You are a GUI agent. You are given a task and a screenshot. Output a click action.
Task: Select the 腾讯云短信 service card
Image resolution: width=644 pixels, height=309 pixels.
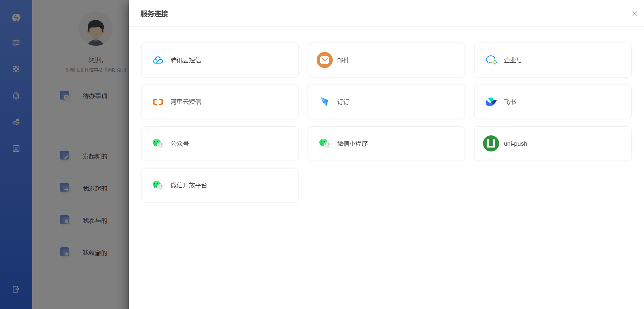click(x=220, y=60)
